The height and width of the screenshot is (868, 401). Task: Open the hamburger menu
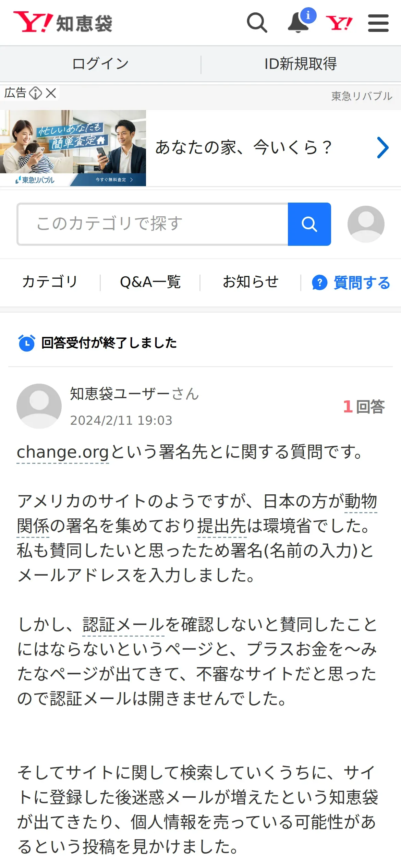(x=378, y=23)
